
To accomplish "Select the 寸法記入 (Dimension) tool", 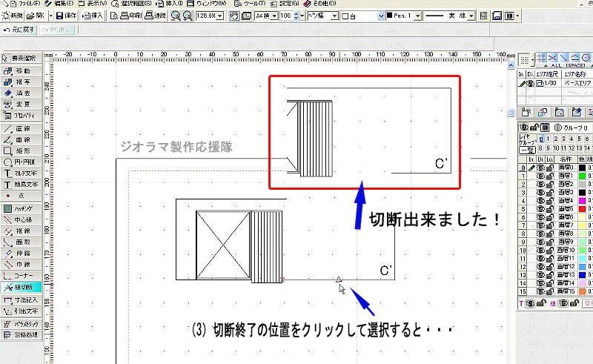I will click(x=22, y=300).
